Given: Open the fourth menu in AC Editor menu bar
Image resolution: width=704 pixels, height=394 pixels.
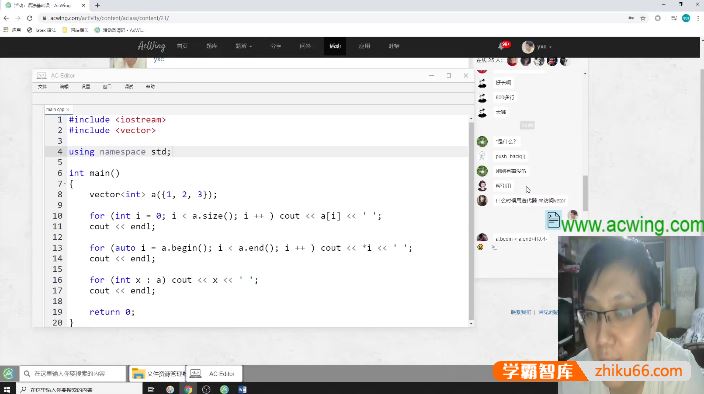Looking at the screenshot, I should 107,87.
